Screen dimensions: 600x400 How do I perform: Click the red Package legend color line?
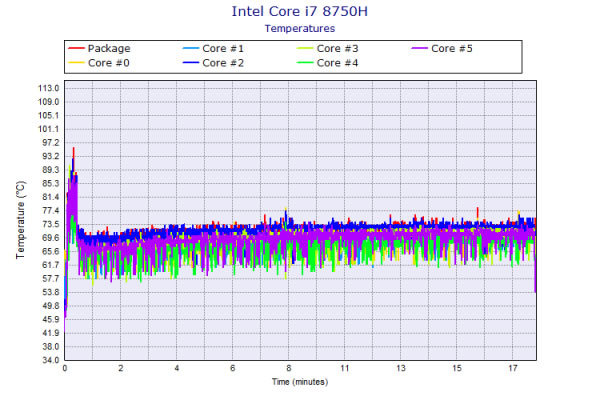[x=76, y=48]
